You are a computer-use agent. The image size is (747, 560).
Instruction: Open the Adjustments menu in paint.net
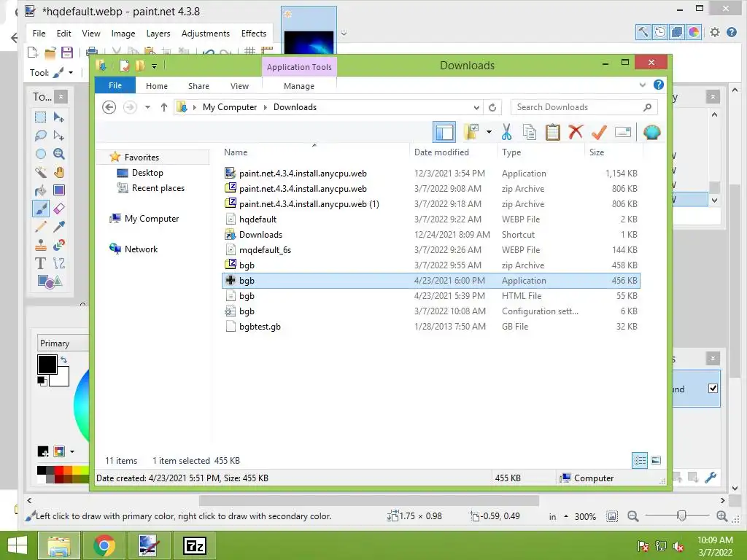(205, 34)
